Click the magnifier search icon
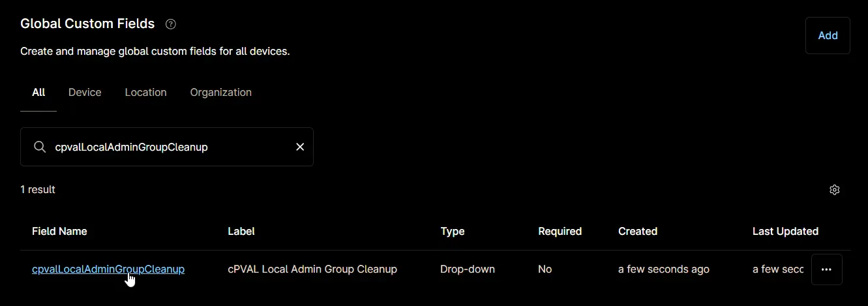 [40, 147]
